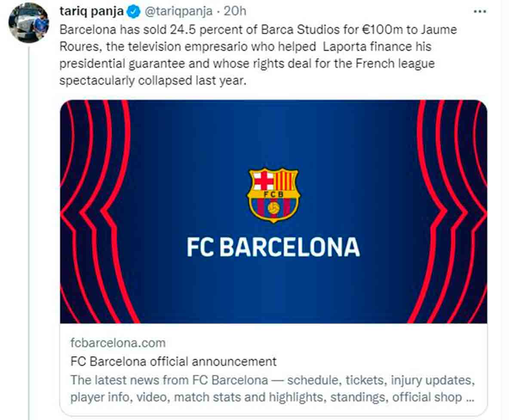Follow the fcbarcelona.com domain link
The height and width of the screenshot is (420, 516).
pos(118,343)
